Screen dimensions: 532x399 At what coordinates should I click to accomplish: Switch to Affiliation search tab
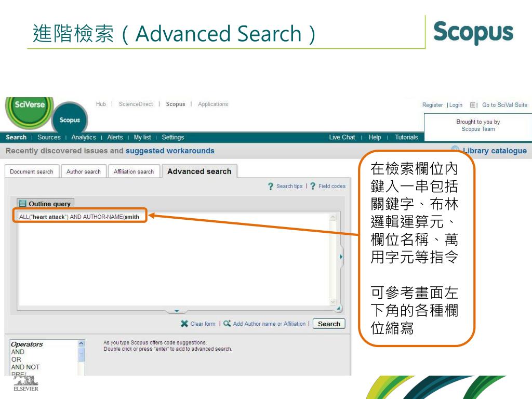(134, 171)
